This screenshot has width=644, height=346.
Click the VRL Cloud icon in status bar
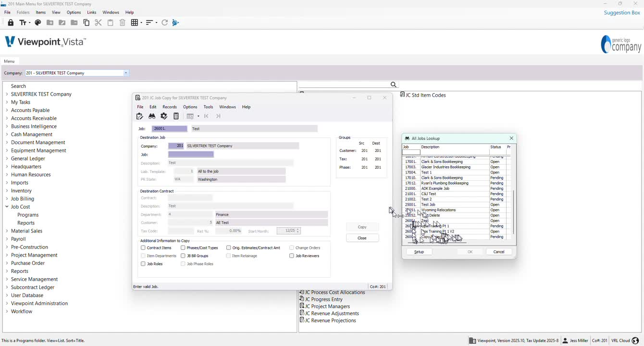tap(635, 341)
